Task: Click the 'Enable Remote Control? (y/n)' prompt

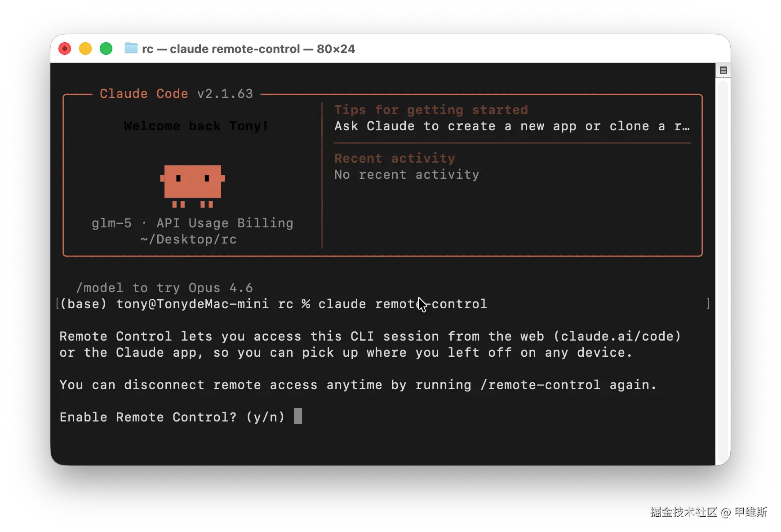Action: [x=173, y=417]
